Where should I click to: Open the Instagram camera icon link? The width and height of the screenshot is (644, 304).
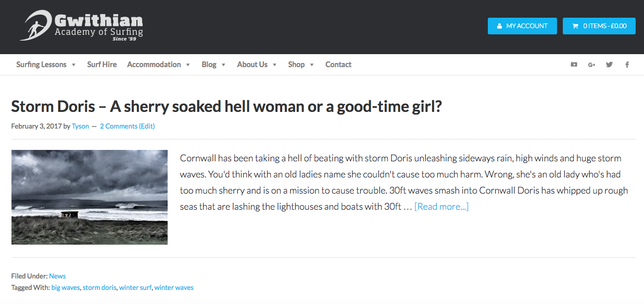pos(574,65)
